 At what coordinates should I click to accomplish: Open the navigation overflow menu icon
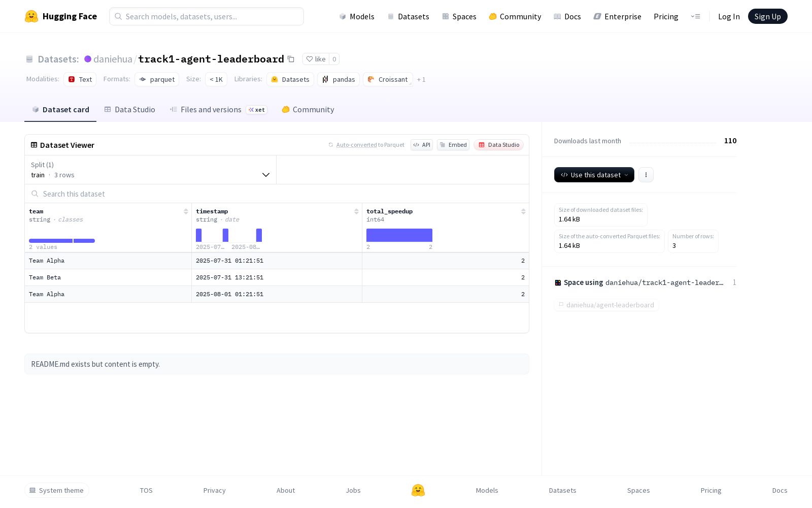[x=695, y=16]
